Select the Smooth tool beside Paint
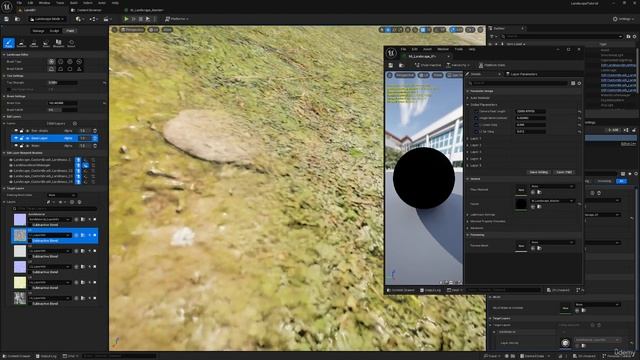The width and height of the screenshot is (640, 360). click(21, 43)
